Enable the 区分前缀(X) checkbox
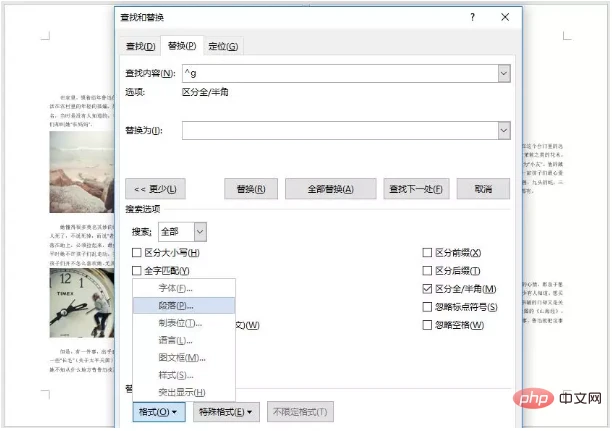Screen dimensions: 612x431 (427, 253)
